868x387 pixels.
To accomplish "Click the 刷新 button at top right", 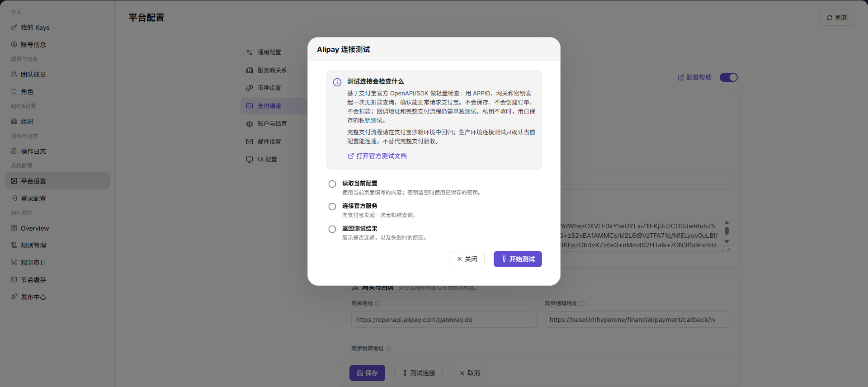I will pos(837,18).
